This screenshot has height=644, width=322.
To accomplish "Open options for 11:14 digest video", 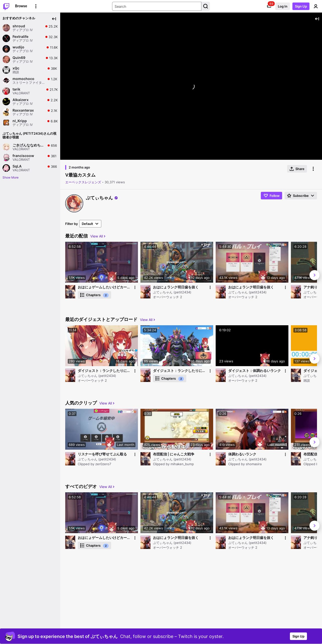I will click(135, 371).
